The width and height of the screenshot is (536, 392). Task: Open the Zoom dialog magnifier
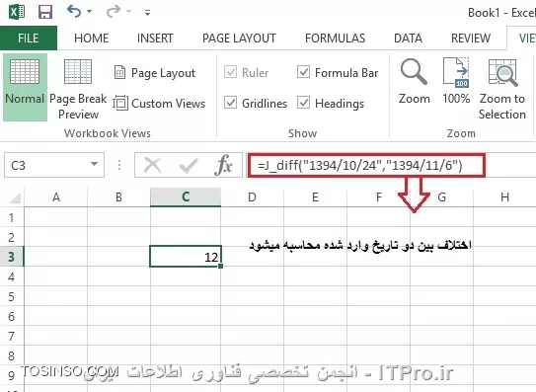[x=414, y=81]
